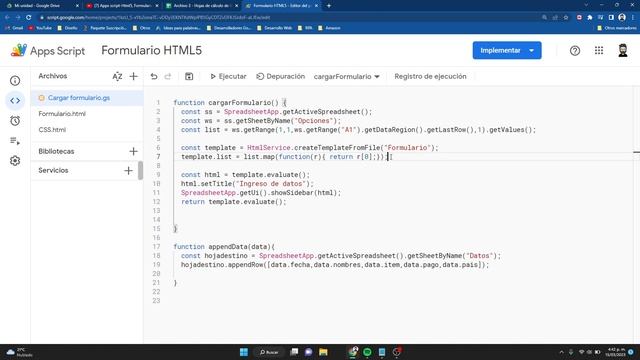Reload the browser page
This screenshot has width=640, height=360.
coord(29,18)
